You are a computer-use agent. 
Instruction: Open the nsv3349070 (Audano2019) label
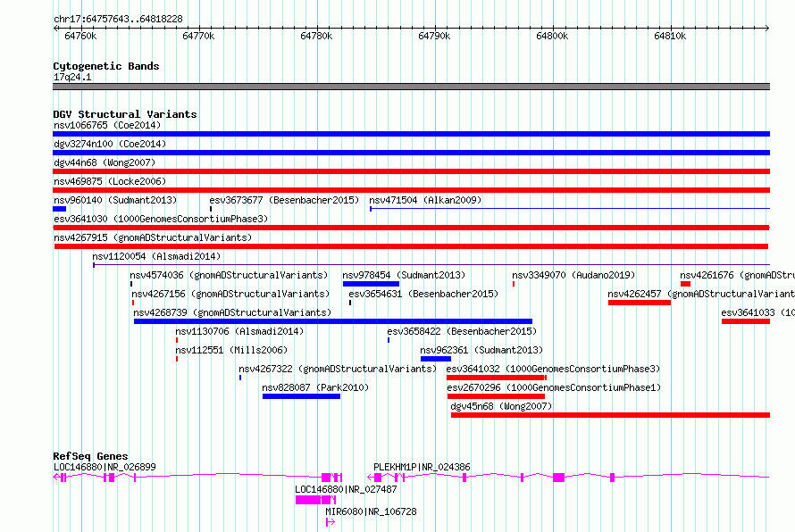tap(573, 275)
